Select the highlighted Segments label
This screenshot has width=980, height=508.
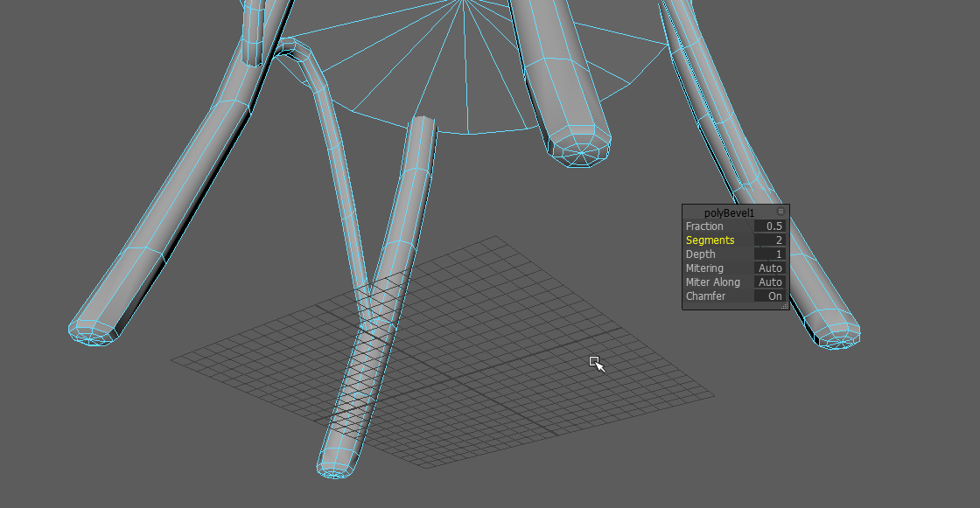[x=710, y=240]
